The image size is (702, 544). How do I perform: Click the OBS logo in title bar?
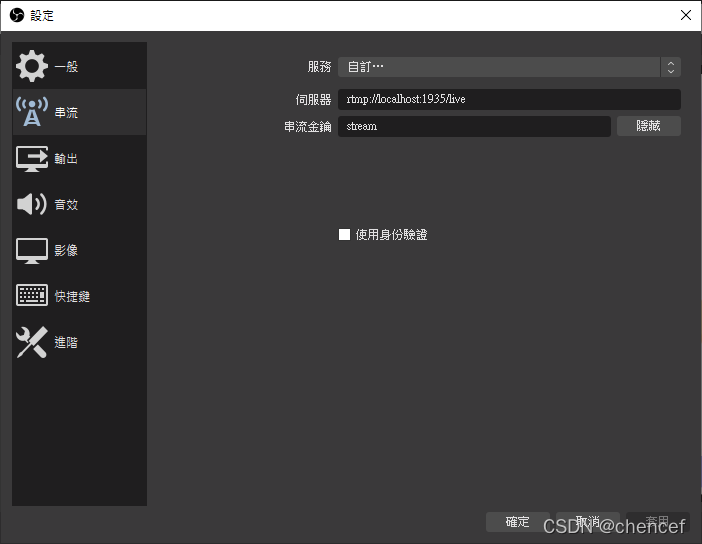click(x=17, y=15)
